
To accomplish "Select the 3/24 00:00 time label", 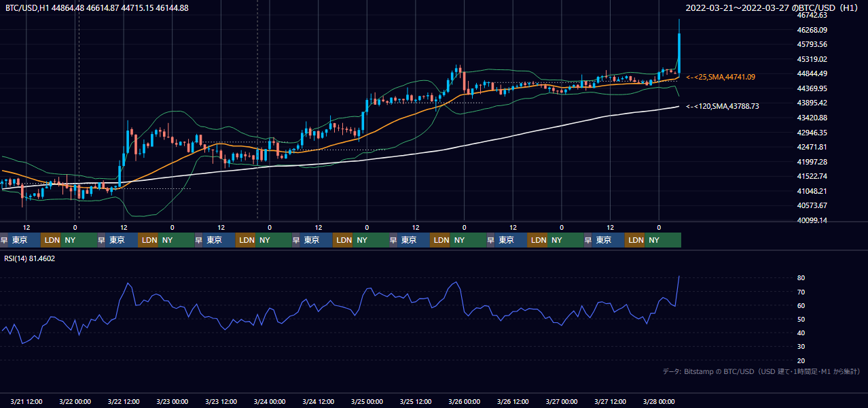I will click(x=270, y=401).
